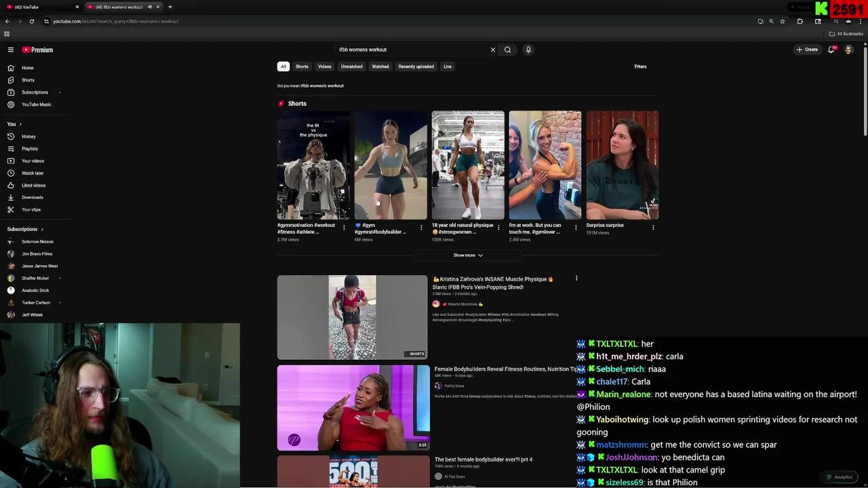This screenshot has width=868, height=488.
Task: Open the #gym #gymrat short thumbnail
Action: click(391, 165)
